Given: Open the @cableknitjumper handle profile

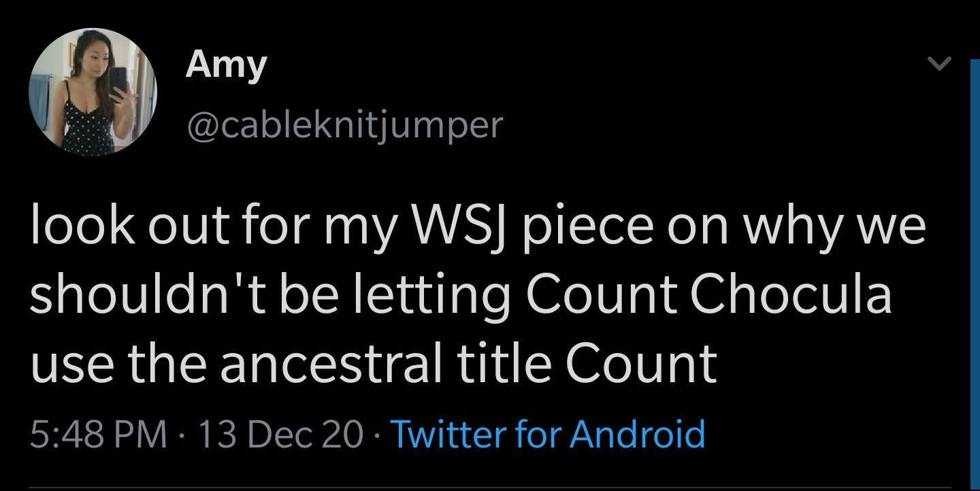Looking at the screenshot, I should [x=343, y=124].
